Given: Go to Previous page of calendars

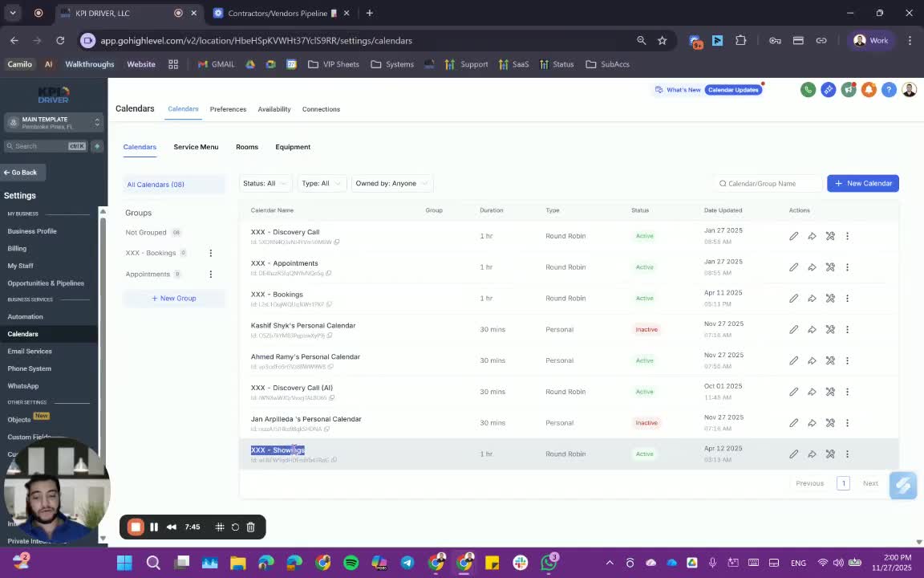Looking at the screenshot, I should point(809,483).
